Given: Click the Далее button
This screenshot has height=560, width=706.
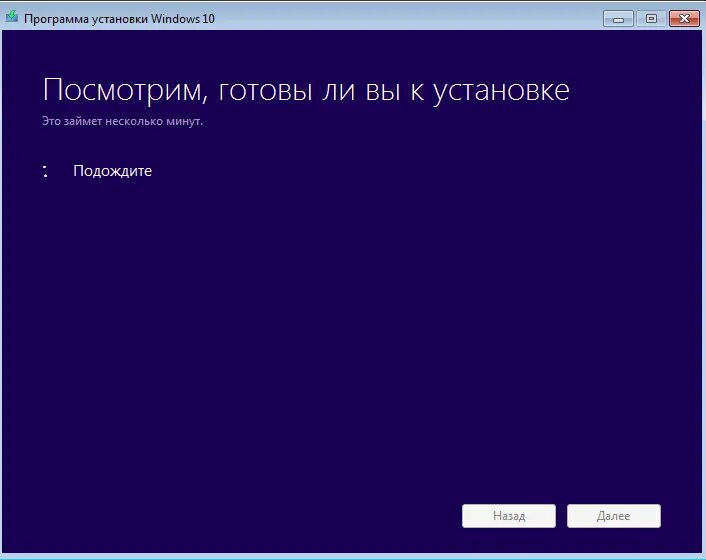Looking at the screenshot, I should coord(614,516).
